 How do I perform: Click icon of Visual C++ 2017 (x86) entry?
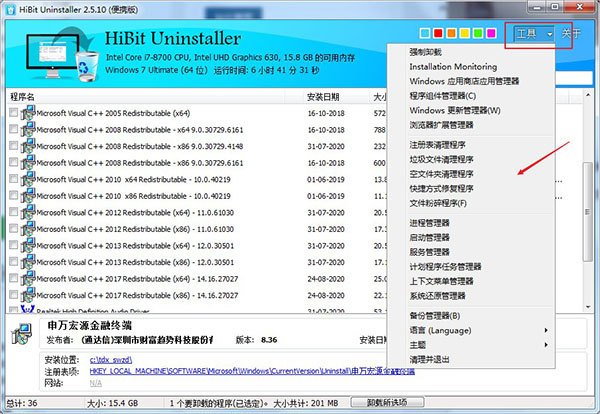(28, 295)
